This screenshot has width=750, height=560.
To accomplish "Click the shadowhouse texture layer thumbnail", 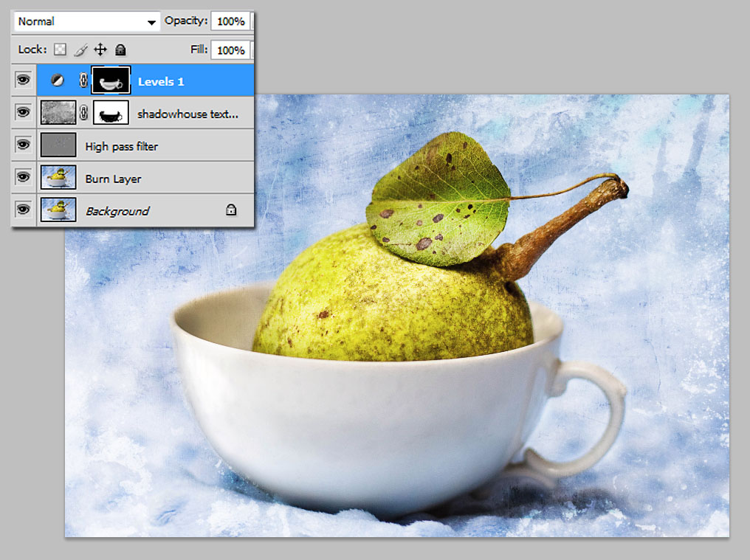I will pos(58,112).
